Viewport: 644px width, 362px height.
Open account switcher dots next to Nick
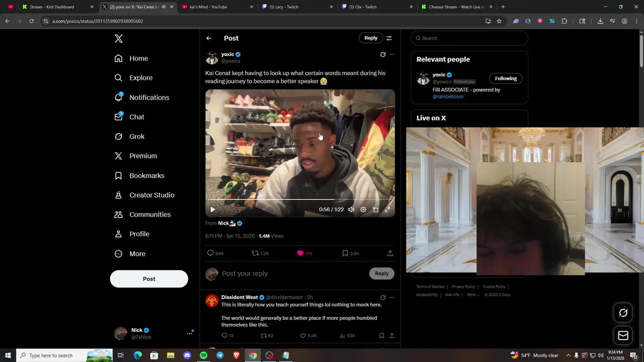pyautogui.click(x=190, y=333)
